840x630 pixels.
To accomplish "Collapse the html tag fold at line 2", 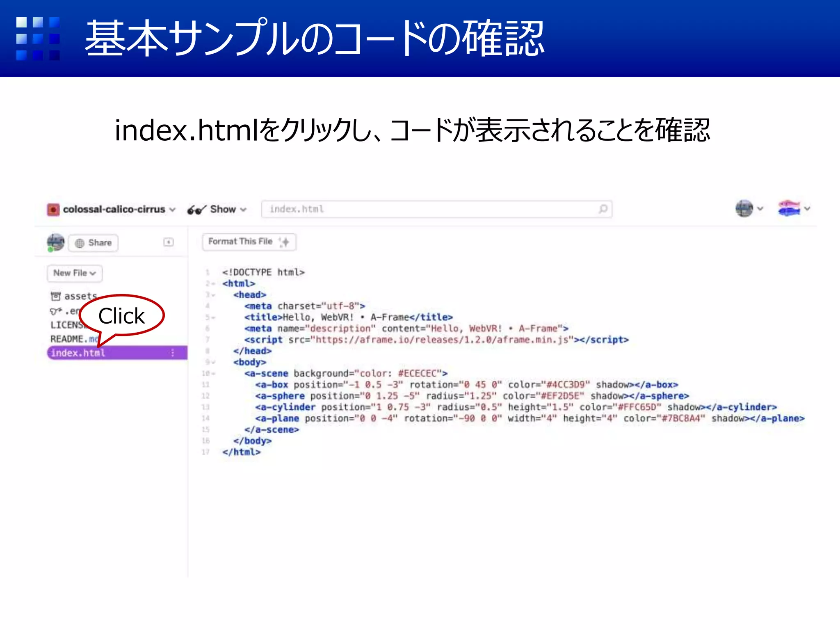I will pos(213,284).
